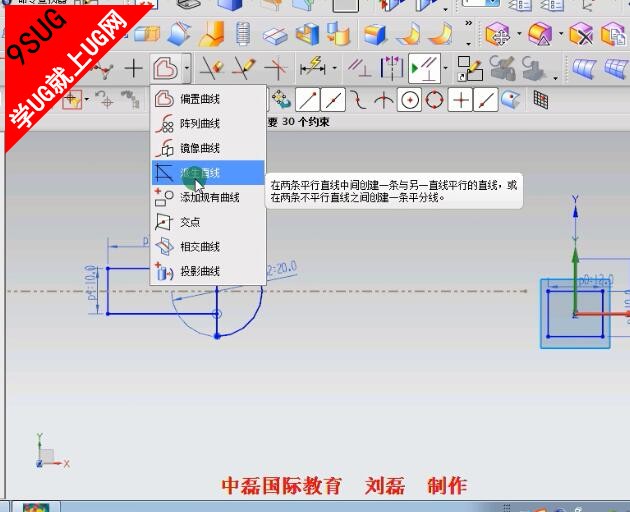630x512 pixels.
Task: Toggle the Quadrant Point snap option
Action: pos(434,99)
